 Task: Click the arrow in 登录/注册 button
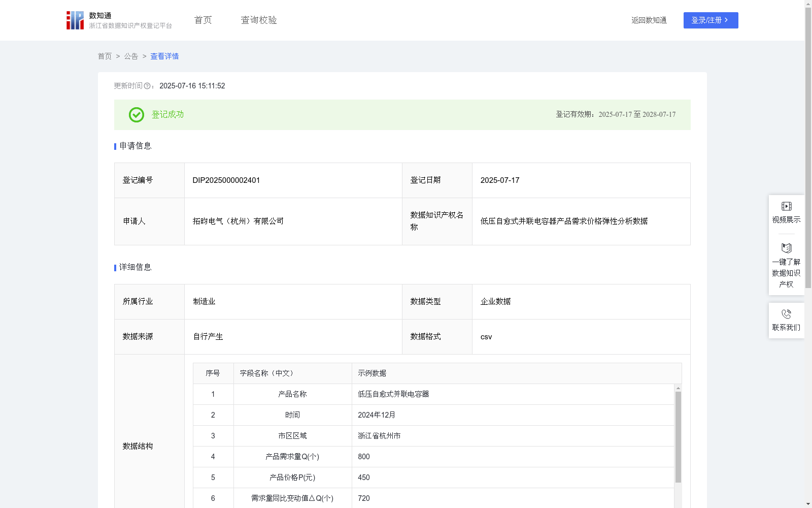(x=727, y=20)
